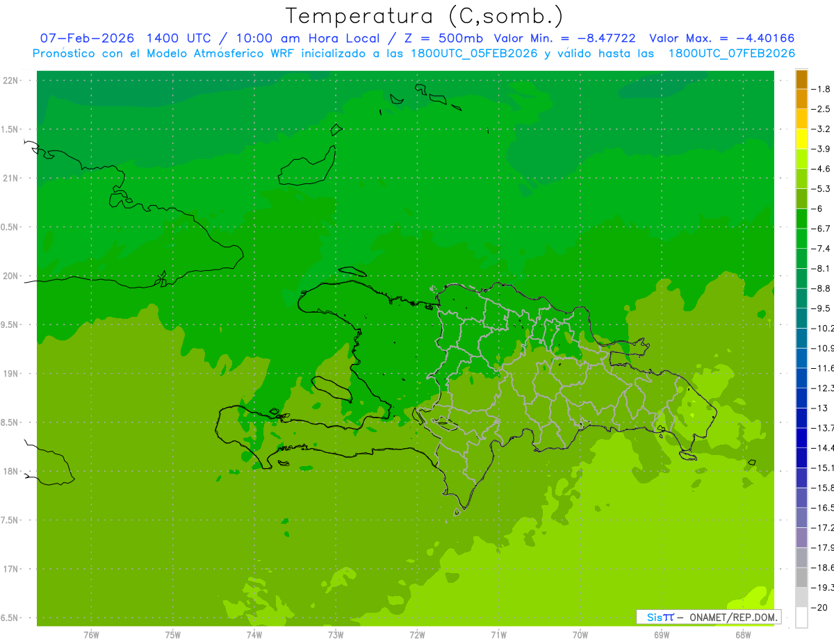Click "10:00 am Hora Local" text
The height and width of the screenshot is (644, 834).
pyautogui.click(x=306, y=38)
